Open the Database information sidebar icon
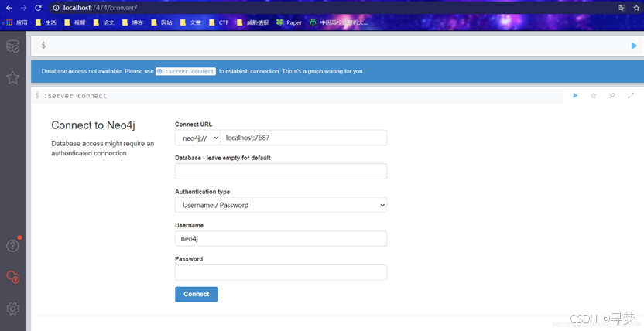Image resolution: width=644 pixels, height=331 pixels. 12,46
